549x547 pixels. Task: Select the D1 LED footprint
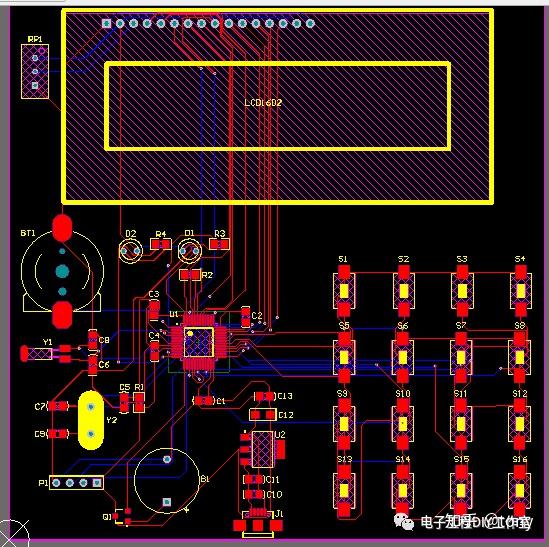189,251
